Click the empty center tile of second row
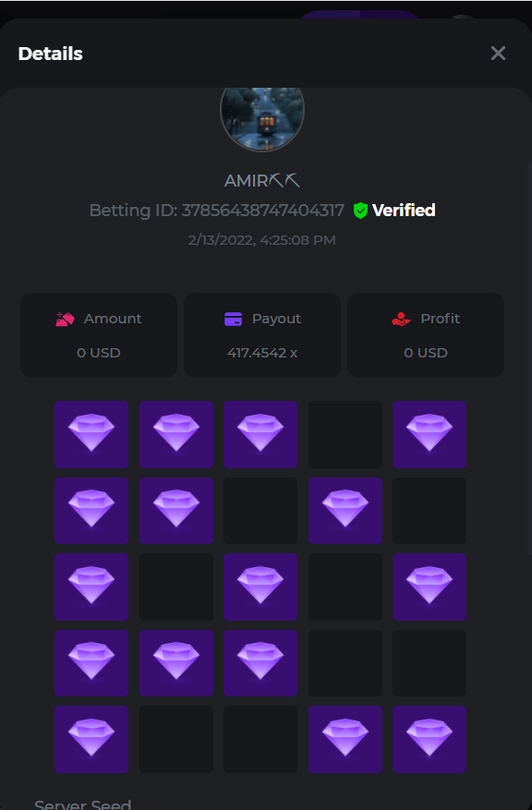Viewport: 532px width, 810px height. pyautogui.click(x=260, y=511)
